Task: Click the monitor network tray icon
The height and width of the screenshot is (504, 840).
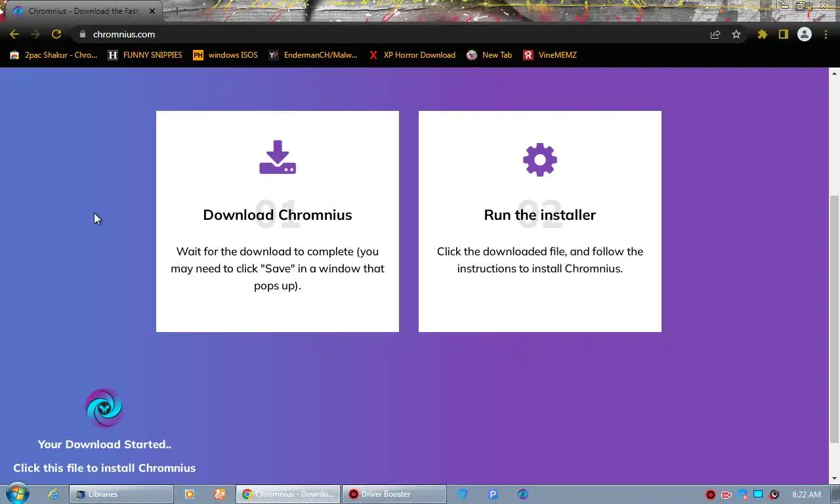Action: pyautogui.click(x=758, y=495)
